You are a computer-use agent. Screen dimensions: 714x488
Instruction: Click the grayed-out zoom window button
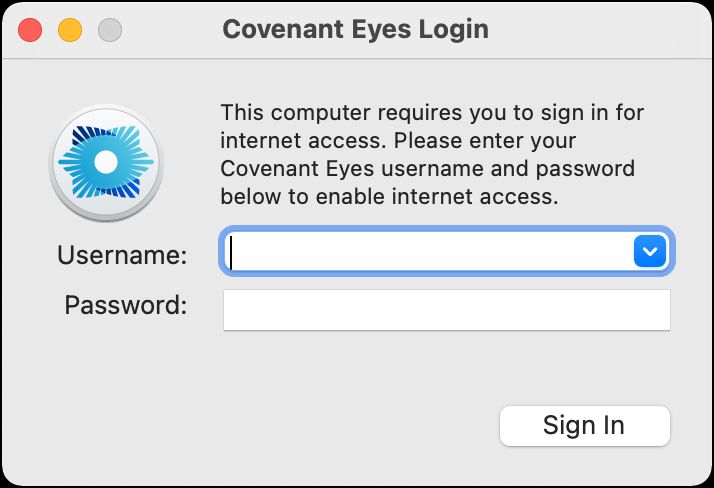[110, 30]
